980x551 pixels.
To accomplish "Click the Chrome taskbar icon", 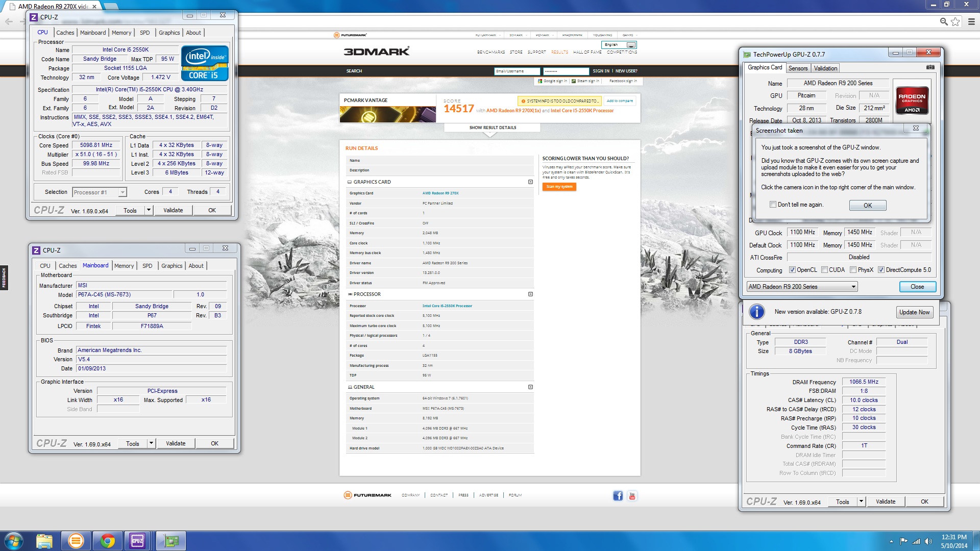I will pos(107,541).
